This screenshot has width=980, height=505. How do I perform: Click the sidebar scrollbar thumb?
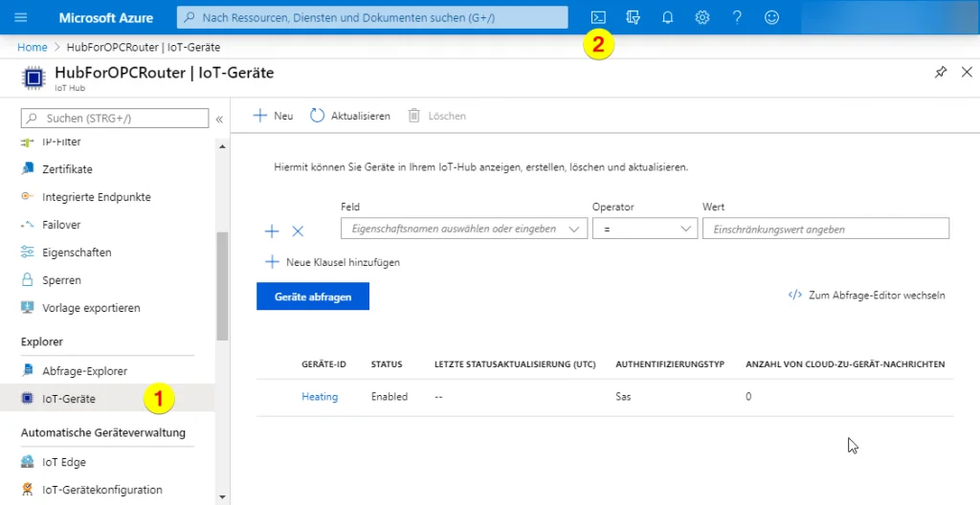(x=222, y=286)
